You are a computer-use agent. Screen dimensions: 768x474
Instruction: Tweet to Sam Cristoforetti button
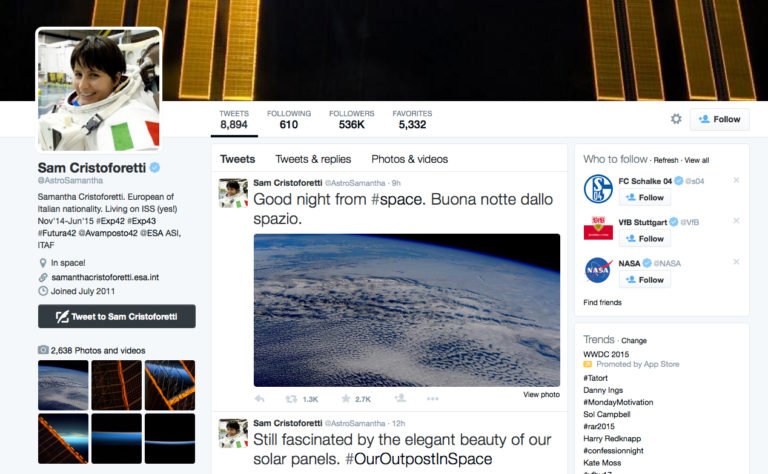[x=117, y=316]
